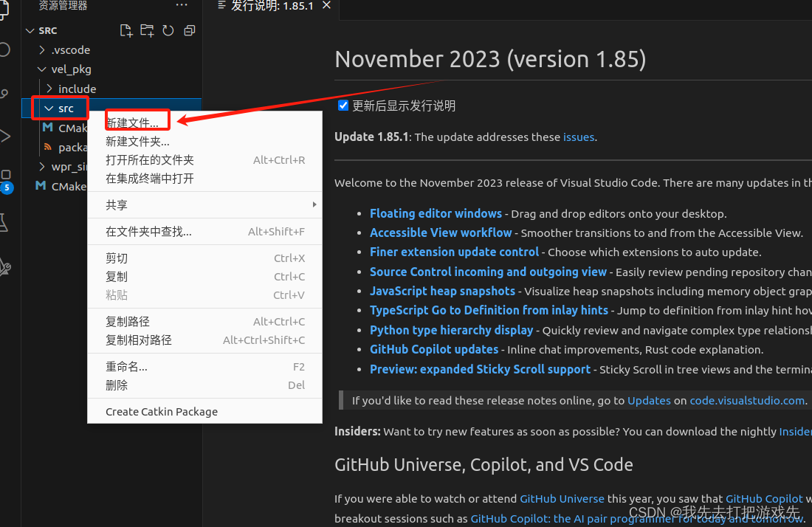The height and width of the screenshot is (527, 812).
Task: Expand the wpr_si folder
Action: coord(42,167)
